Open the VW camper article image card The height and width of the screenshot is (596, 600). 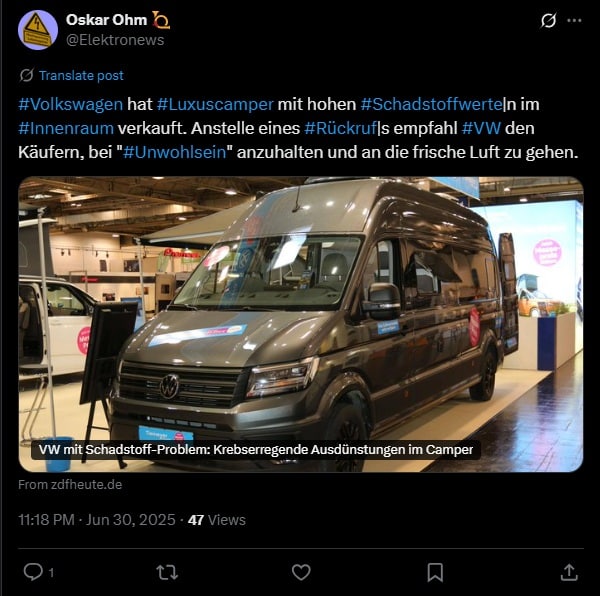click(301, 324)
